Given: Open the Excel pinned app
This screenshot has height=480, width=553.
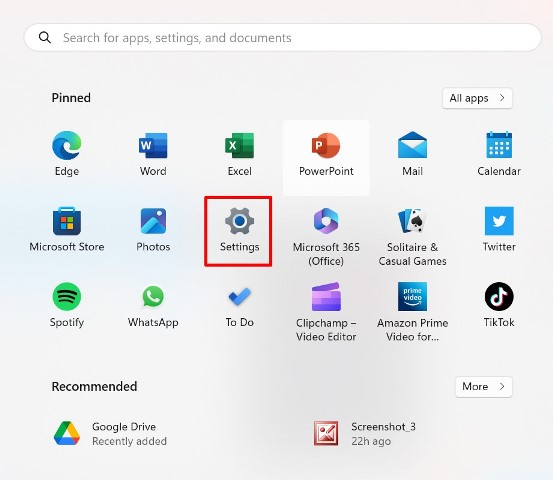Looking at the screenshot, I should [x=239, y=146].
